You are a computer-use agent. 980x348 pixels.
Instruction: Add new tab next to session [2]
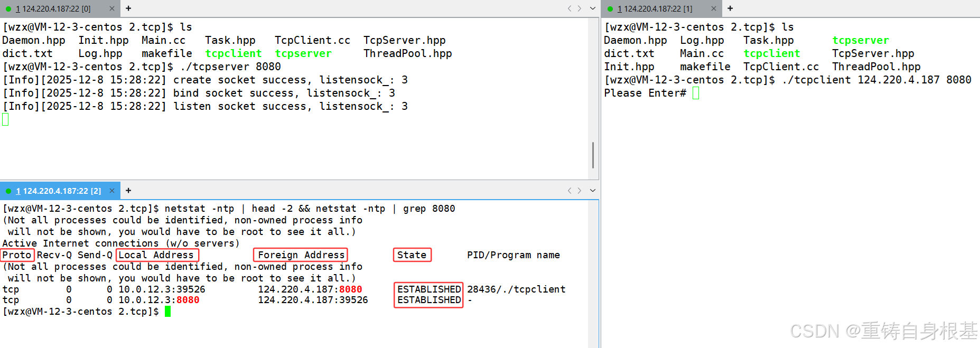(x=128, y=191)
